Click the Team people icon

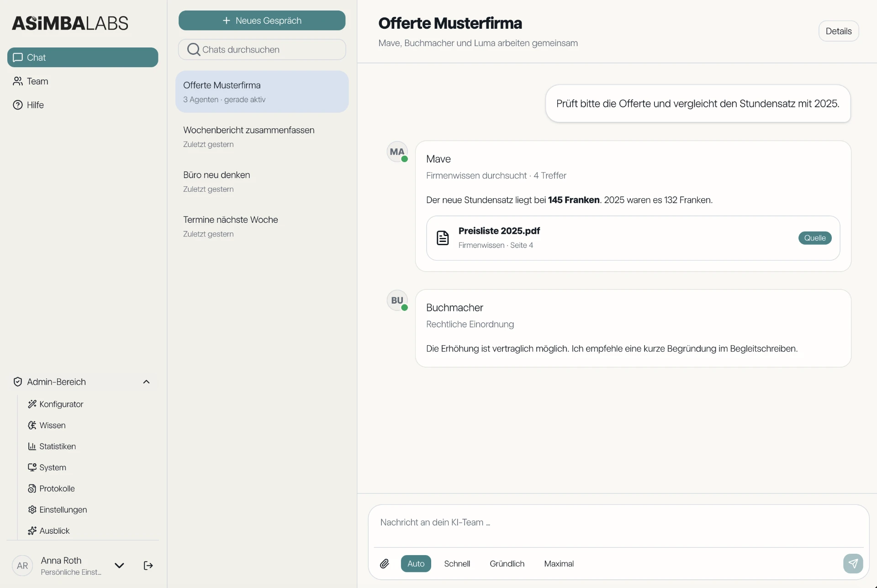(18, 81)
